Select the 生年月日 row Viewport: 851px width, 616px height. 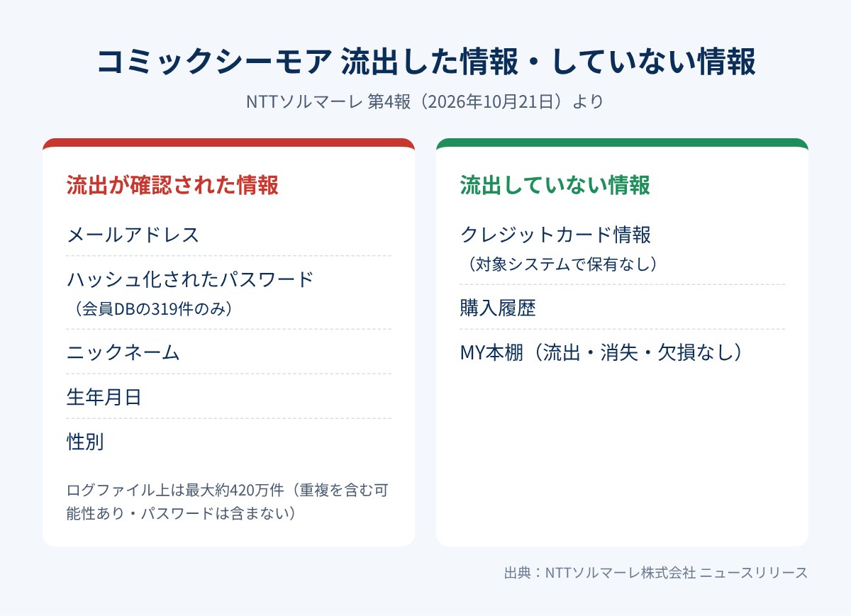click(x=228, y=397)
